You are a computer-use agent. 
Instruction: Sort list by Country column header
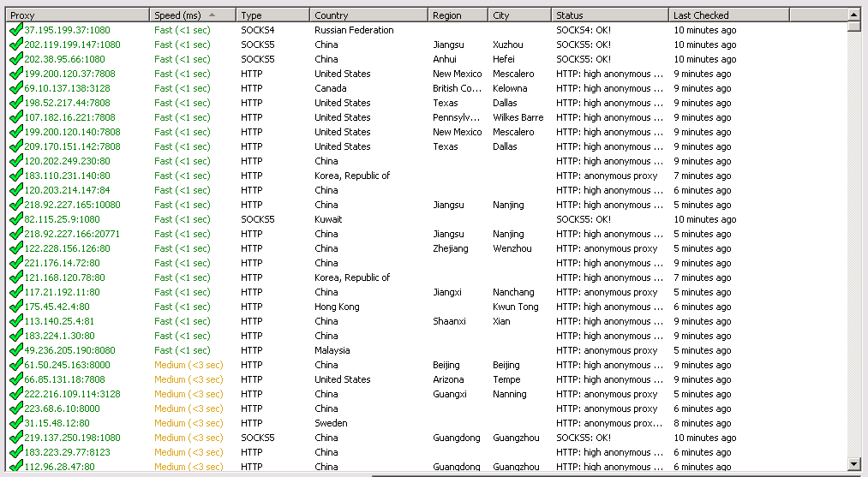(369, 15)
